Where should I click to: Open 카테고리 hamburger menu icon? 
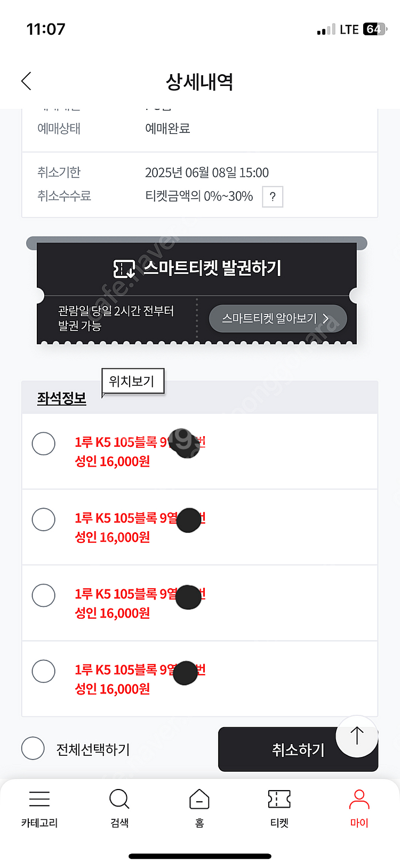coord(39,799)
